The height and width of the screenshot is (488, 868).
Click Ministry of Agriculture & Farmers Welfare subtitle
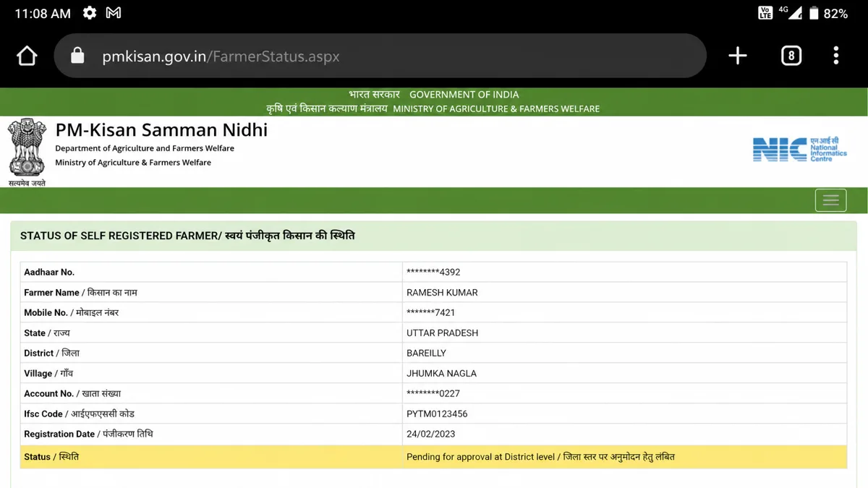click(133, 163)
